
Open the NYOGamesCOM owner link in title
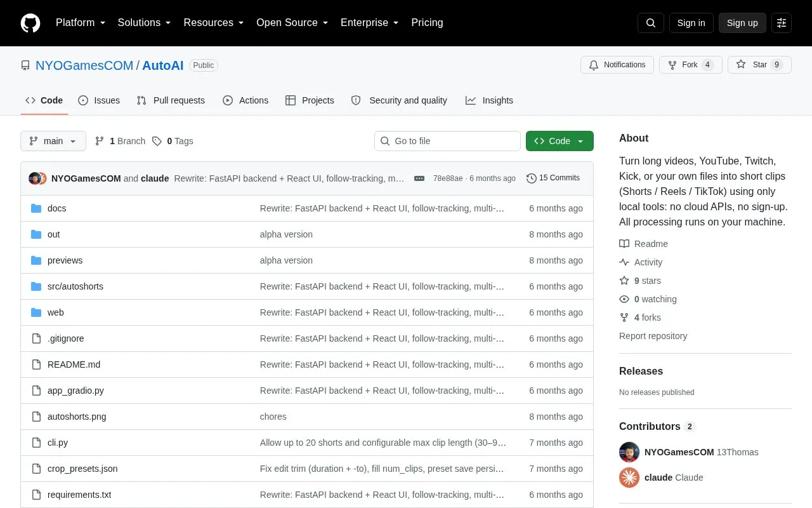(x=84, y=65)
